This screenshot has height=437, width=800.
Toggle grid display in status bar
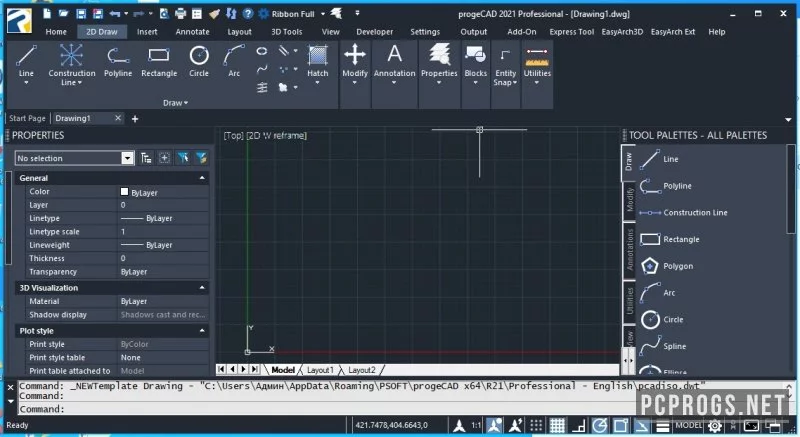click(x=557, y=425)
